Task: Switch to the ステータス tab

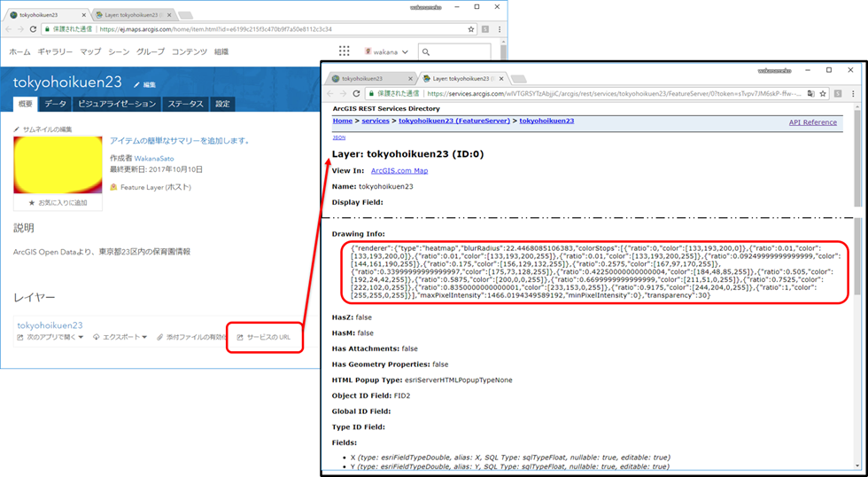Action: [185, 104]
